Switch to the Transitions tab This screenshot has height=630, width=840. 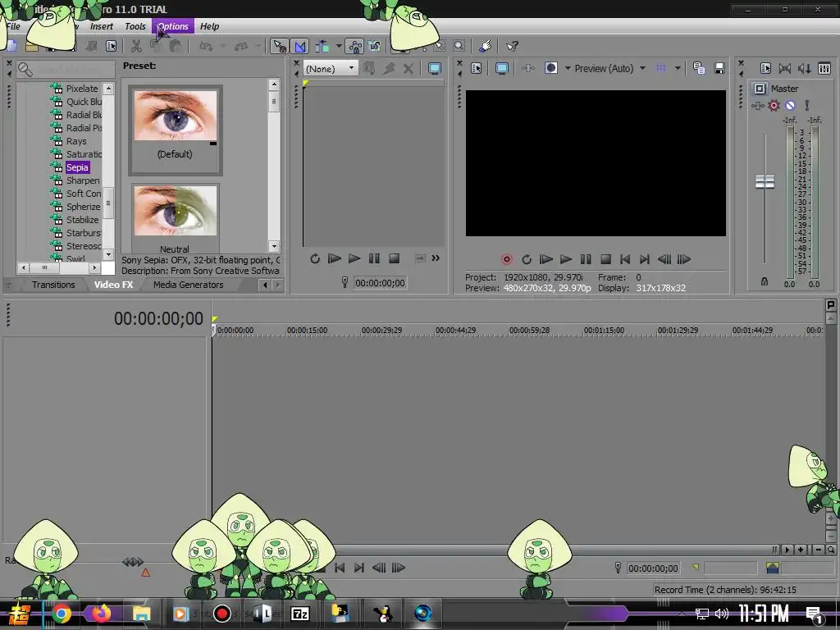click(53, 285)
